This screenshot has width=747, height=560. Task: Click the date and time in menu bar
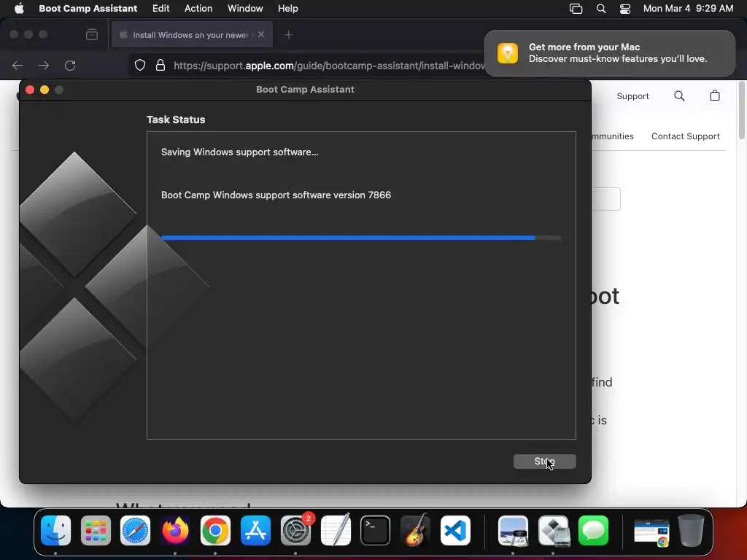[688, 9]
